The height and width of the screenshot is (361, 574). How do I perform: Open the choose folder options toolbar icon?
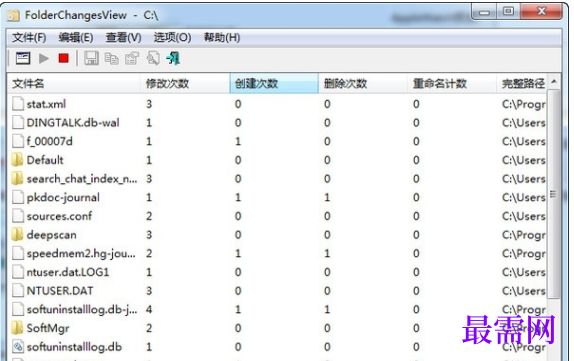pos(23,58)
